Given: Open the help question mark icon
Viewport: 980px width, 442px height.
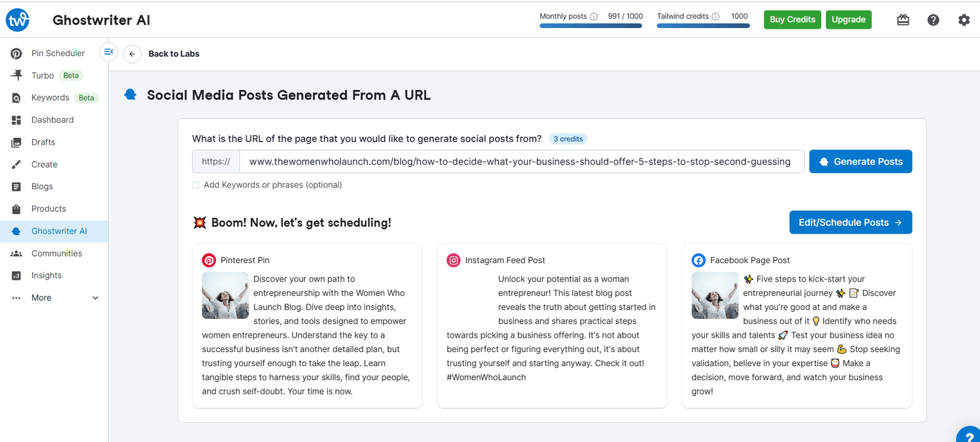Looking at the screenshot, I should click(x=933, y=20).
